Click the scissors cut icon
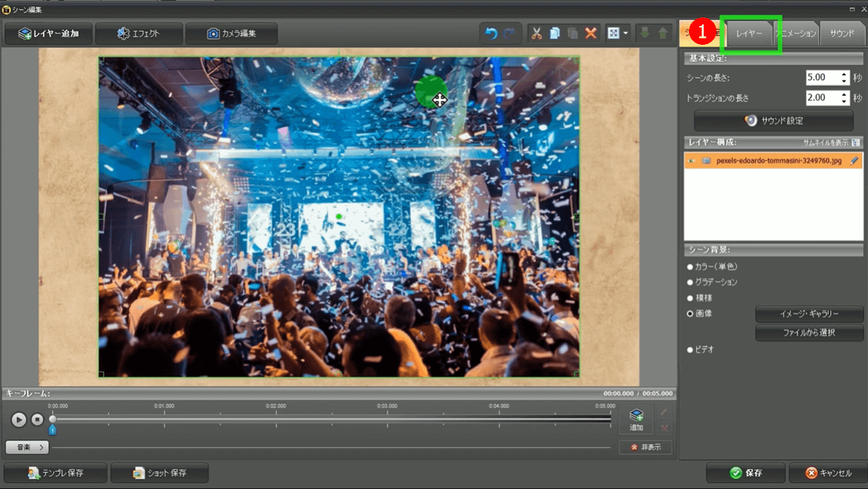The image size is (868, 489). click(x=537, y=34)
